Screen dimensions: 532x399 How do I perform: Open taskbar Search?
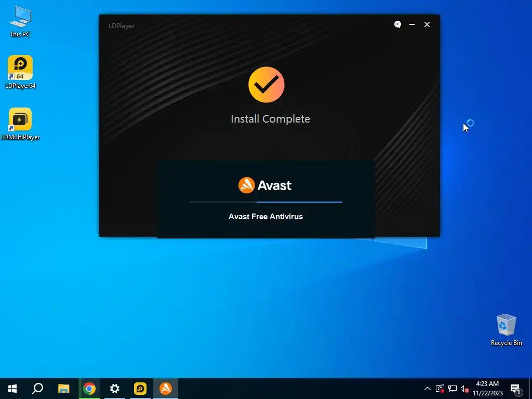(x=37, y=389)
